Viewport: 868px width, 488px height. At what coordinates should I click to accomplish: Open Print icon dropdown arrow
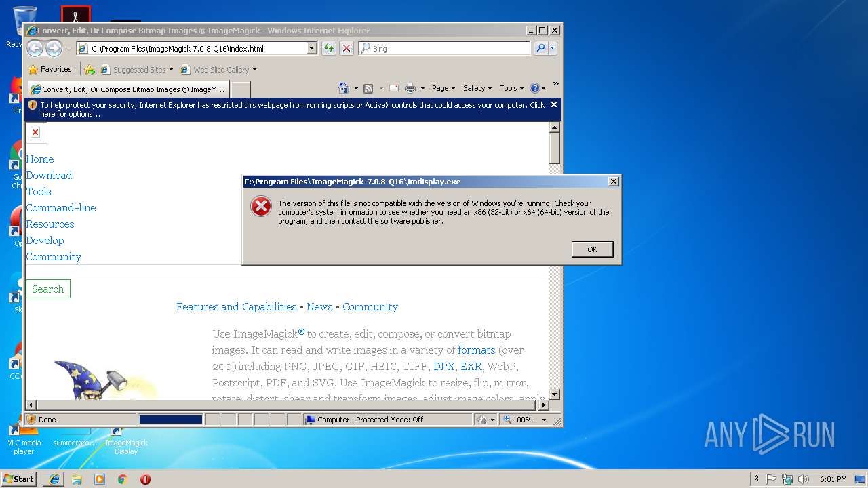click(x=422, y=89)
